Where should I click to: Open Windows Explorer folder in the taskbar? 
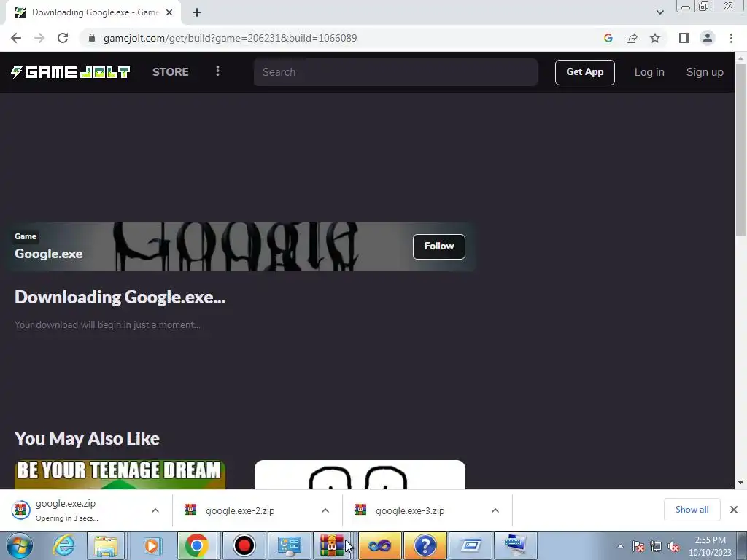[106, 545]
